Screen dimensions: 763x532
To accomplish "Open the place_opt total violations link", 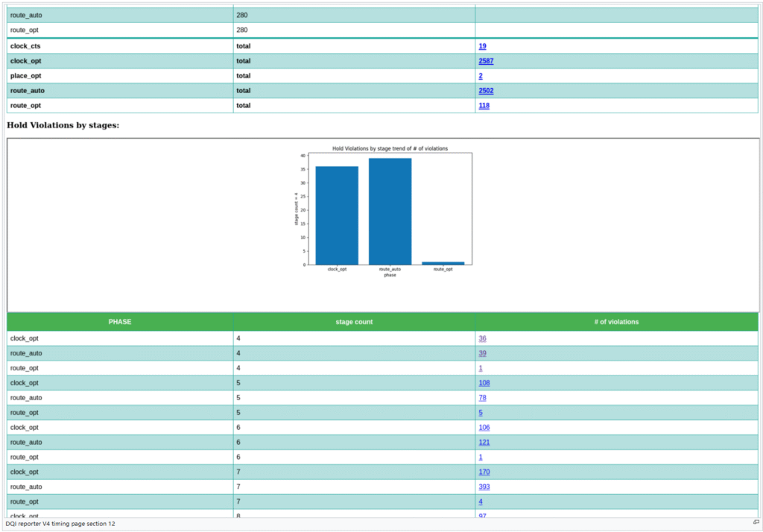I will coord(481,76).
